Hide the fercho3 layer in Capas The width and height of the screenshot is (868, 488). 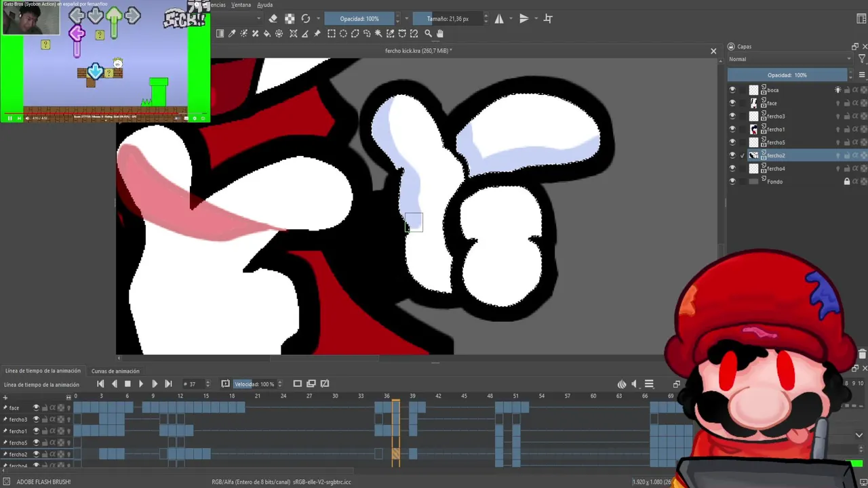click(732, 116)
